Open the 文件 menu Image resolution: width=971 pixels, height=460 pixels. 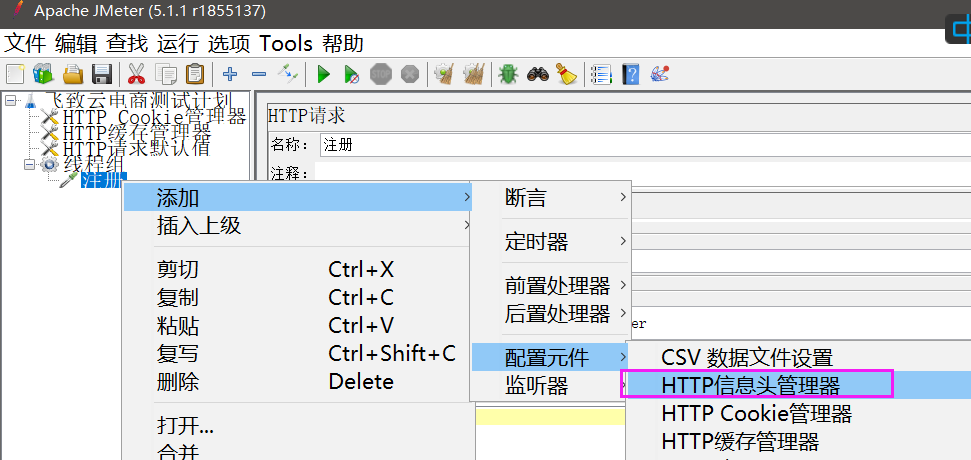click(25, 44)
